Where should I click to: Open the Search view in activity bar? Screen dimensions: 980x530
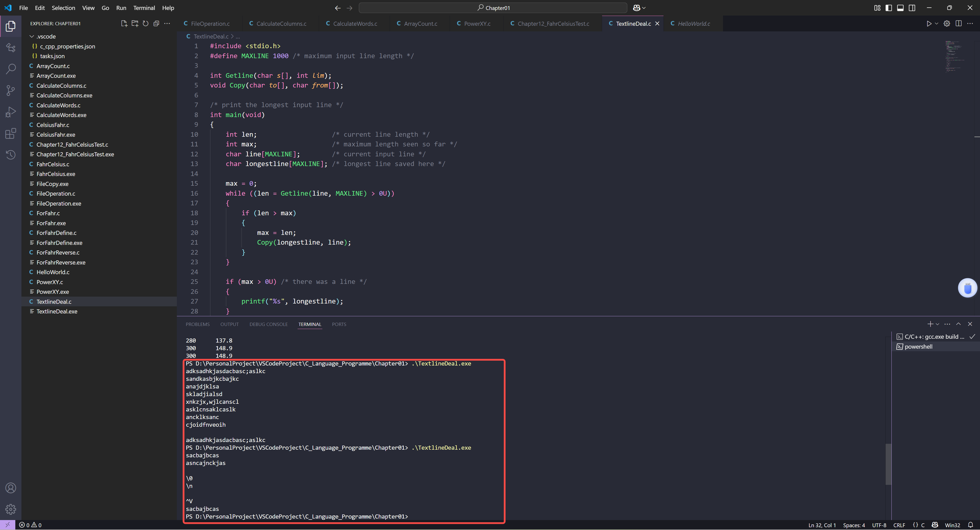pos(11,69)
